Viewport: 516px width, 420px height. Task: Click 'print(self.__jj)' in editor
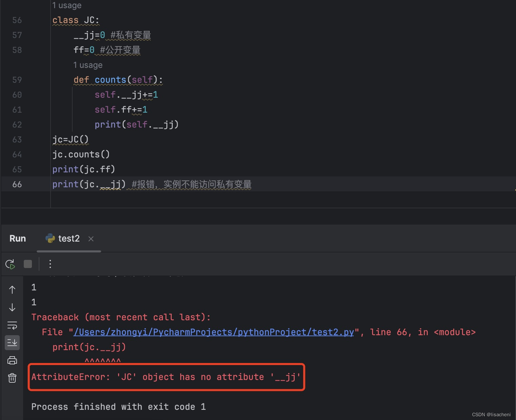[136, 125]
